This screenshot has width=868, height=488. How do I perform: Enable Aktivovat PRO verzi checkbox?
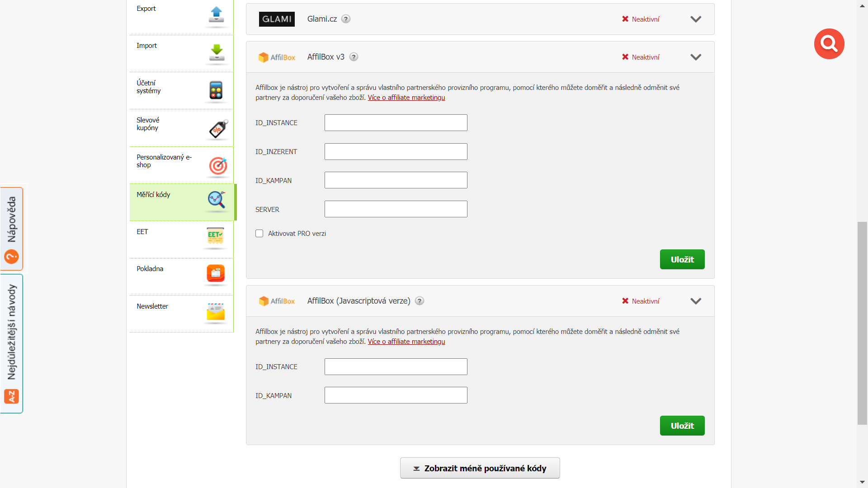(x=259, y=234)
